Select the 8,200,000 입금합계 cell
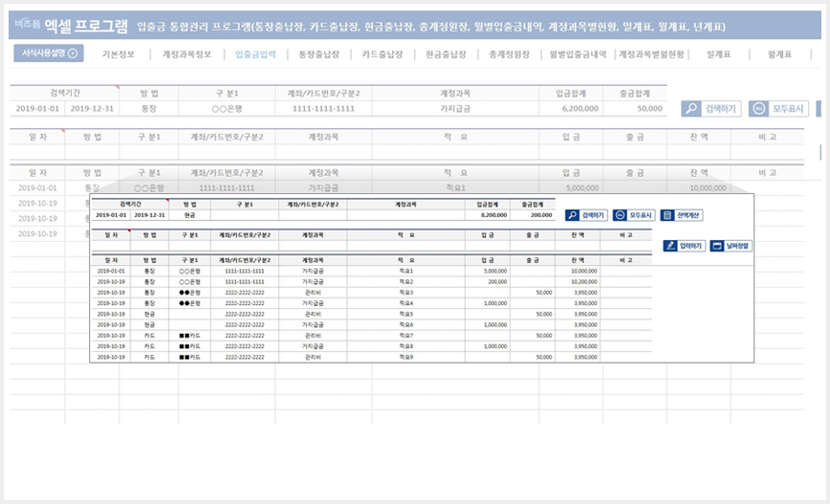Viewport: 830px width, 504px height. (487, 215)
